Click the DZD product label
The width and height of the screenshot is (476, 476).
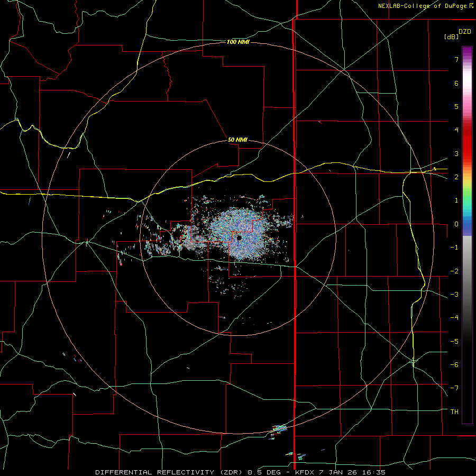[x=465, y=32]
